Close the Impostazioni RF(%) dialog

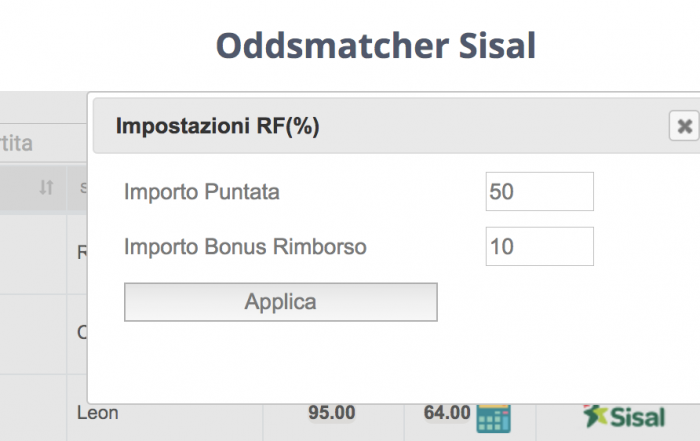point(684,126)
